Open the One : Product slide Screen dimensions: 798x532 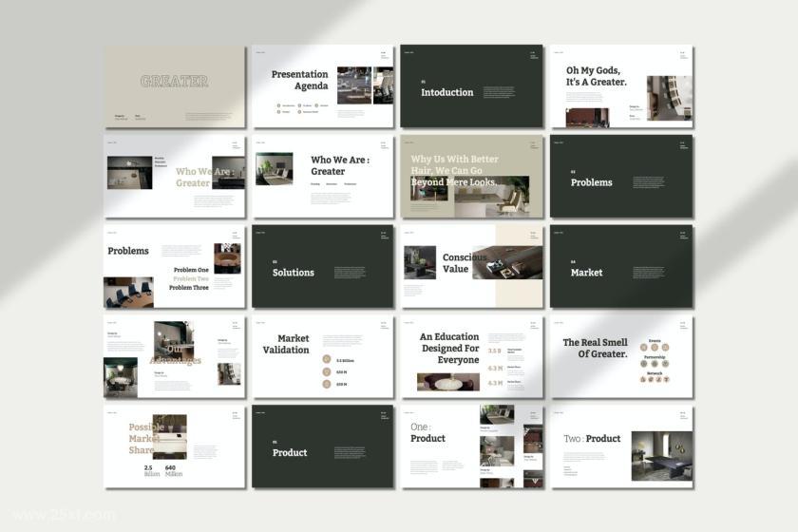[x=471, y=447]
